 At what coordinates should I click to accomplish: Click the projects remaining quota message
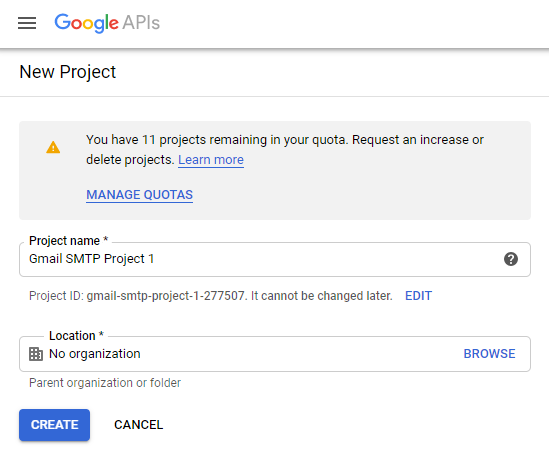click(285, 150)
